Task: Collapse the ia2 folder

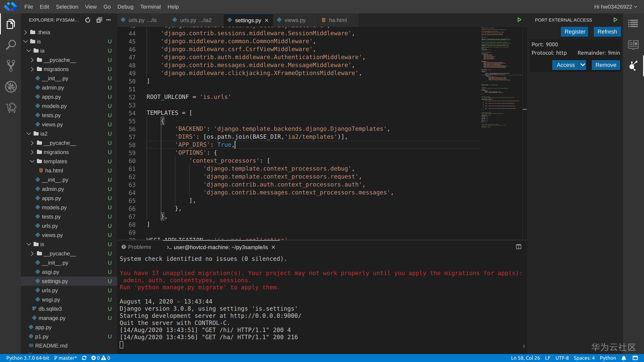Action: [x=29, y=134]
